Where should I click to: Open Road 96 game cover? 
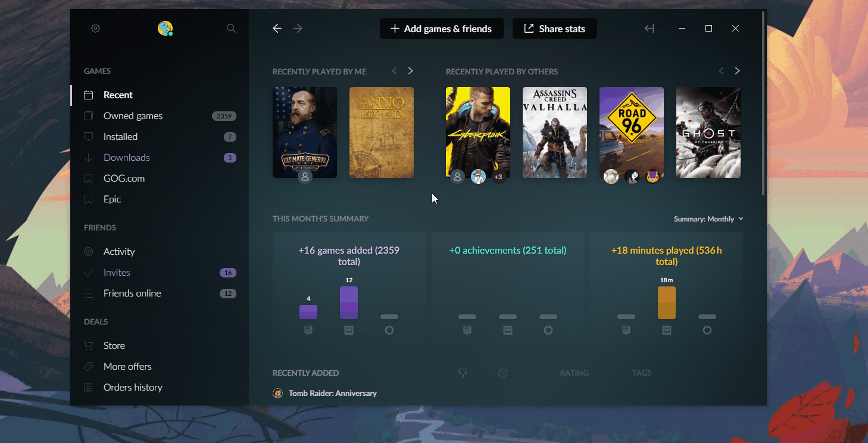[632, 132]
